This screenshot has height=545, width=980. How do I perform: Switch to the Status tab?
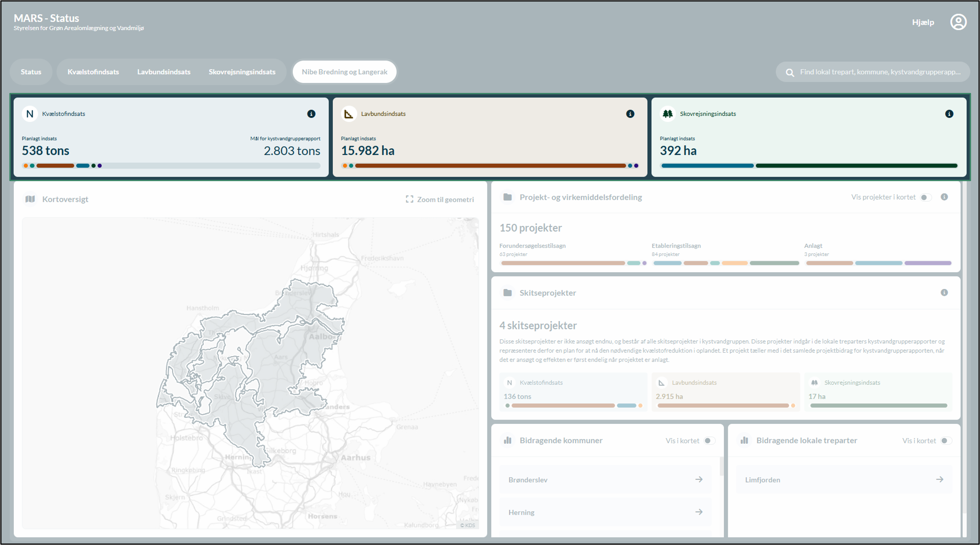point(31,72)
